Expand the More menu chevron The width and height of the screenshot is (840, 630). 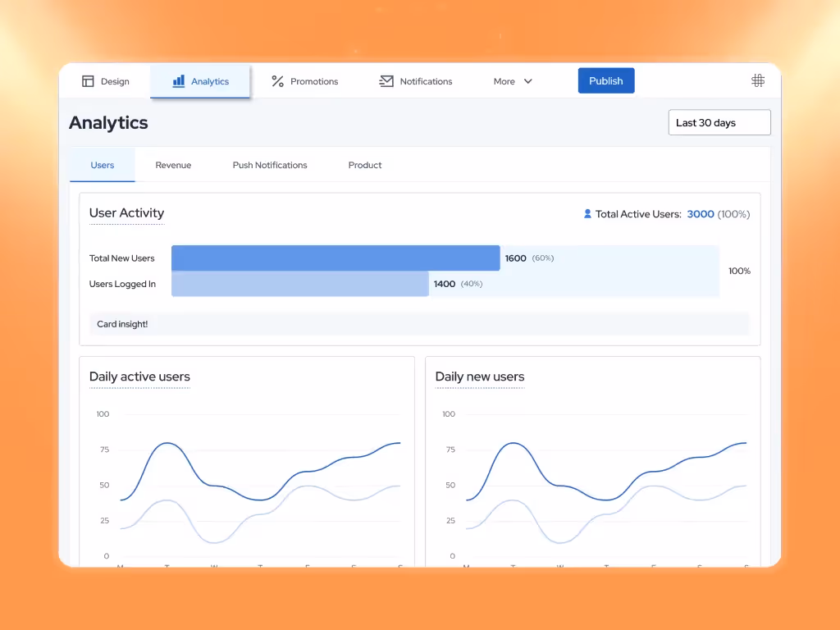tap(527, 81)
